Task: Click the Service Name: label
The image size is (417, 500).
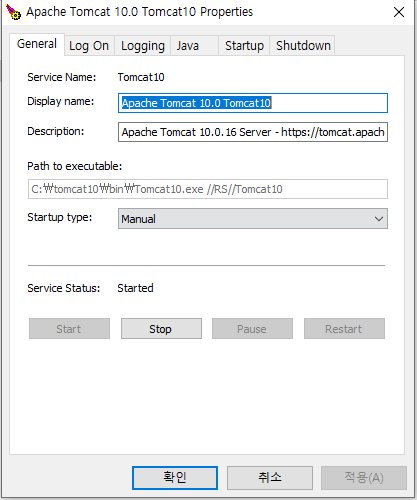Action: 62,77
